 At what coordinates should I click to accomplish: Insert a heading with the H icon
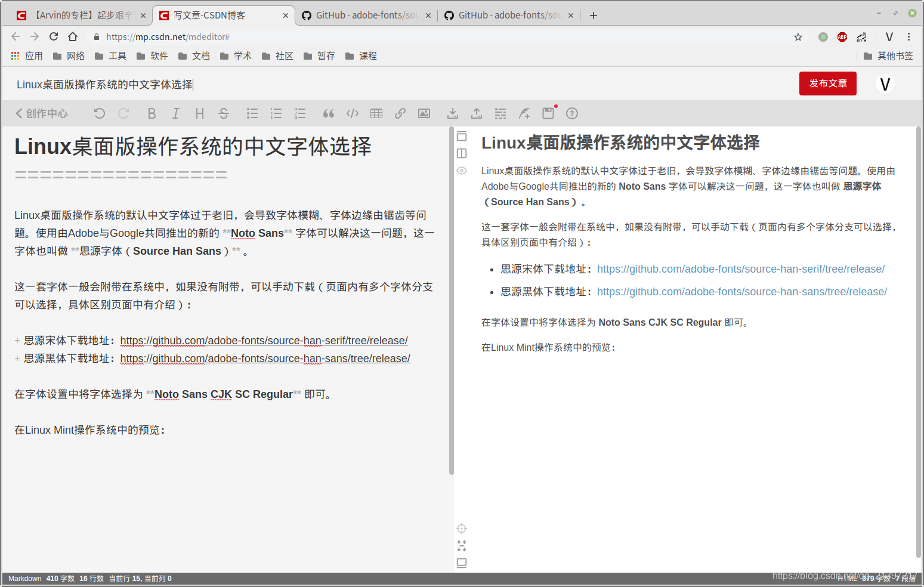point(200,113)
